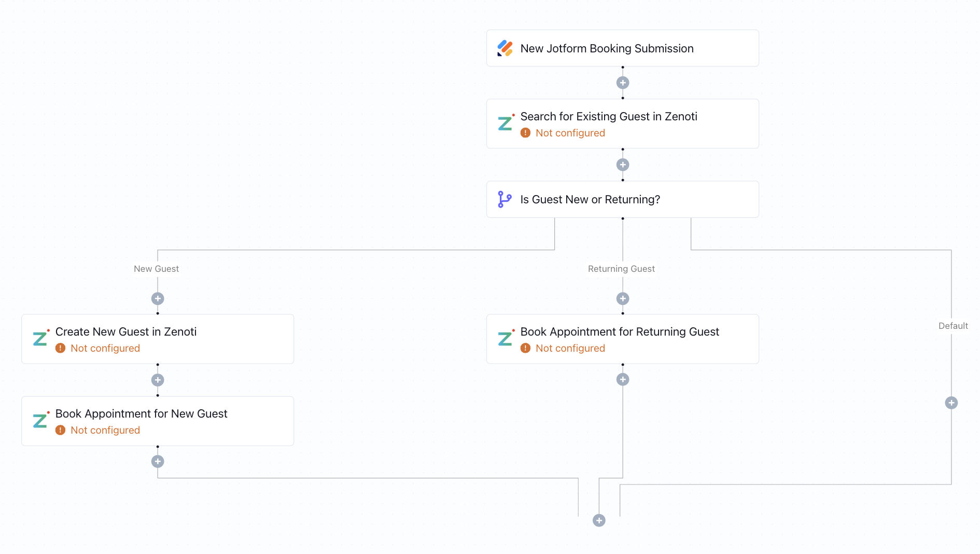Click Not configured under Book Appointment for Returning Guest

[570, 348]
